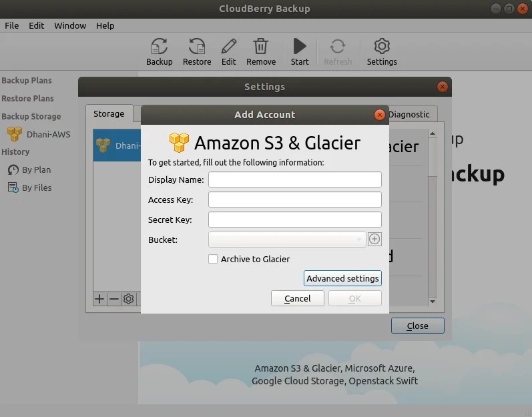Click minus icon to remove storage account

coord(114,299)
